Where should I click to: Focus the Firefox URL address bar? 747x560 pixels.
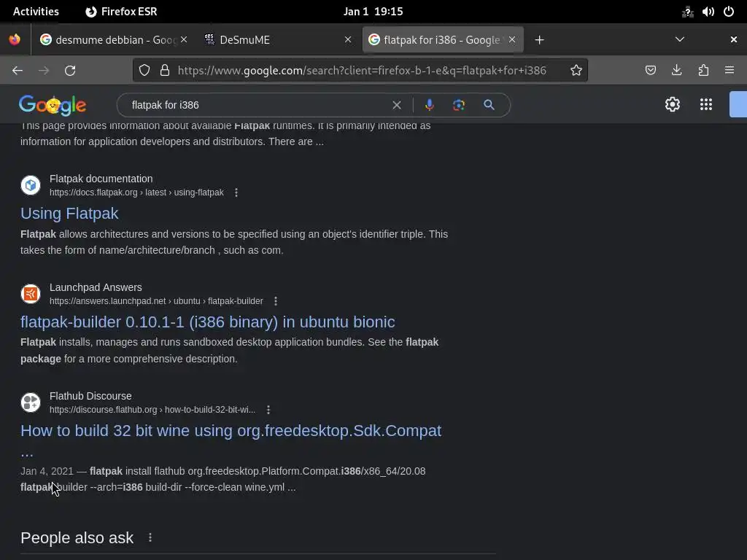tap(362, 71)
